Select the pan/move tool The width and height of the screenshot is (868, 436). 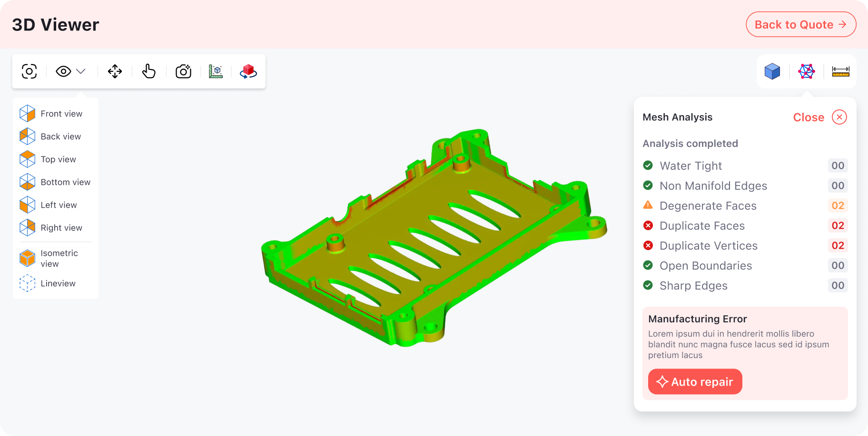coord(114,71)
